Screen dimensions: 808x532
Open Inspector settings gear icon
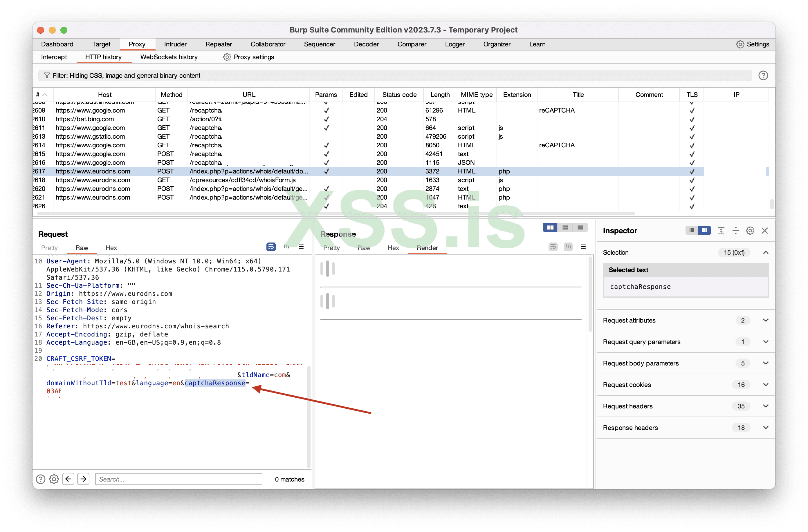750,231
